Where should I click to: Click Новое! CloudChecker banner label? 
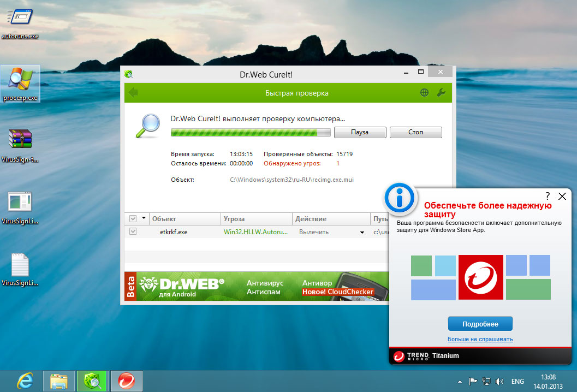(338, 292)
